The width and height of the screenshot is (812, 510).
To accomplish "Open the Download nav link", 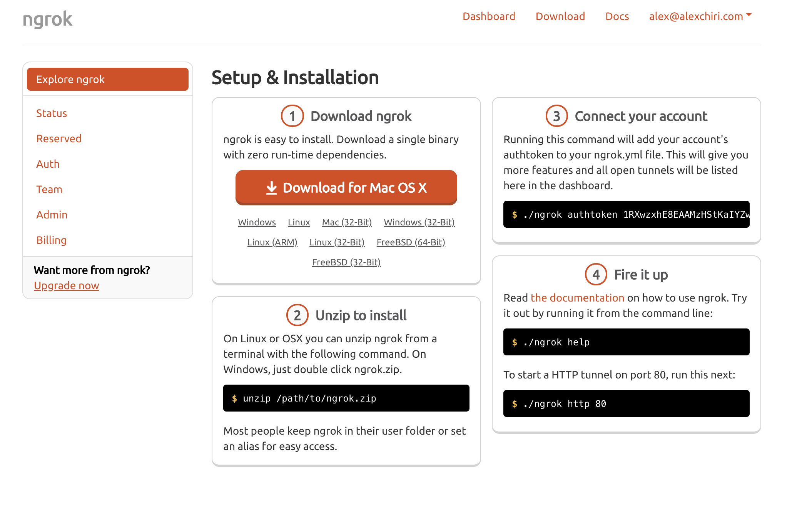I will [560, 16].
